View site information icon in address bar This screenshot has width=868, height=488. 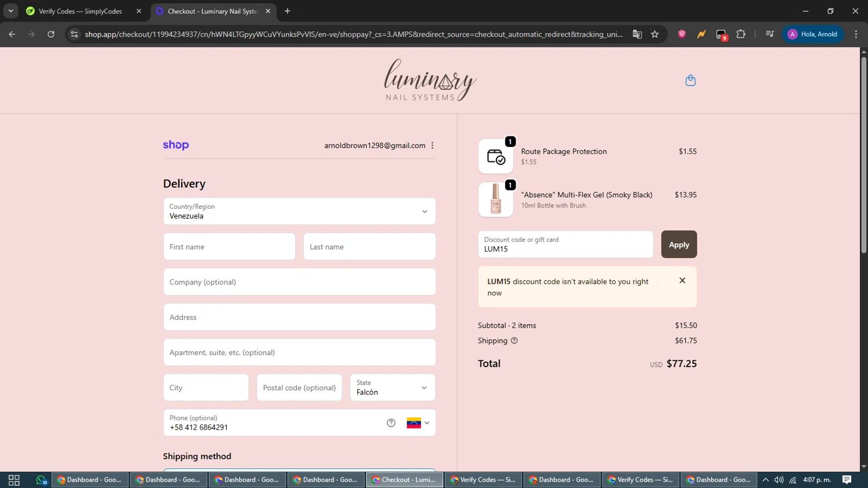(74, 34)
